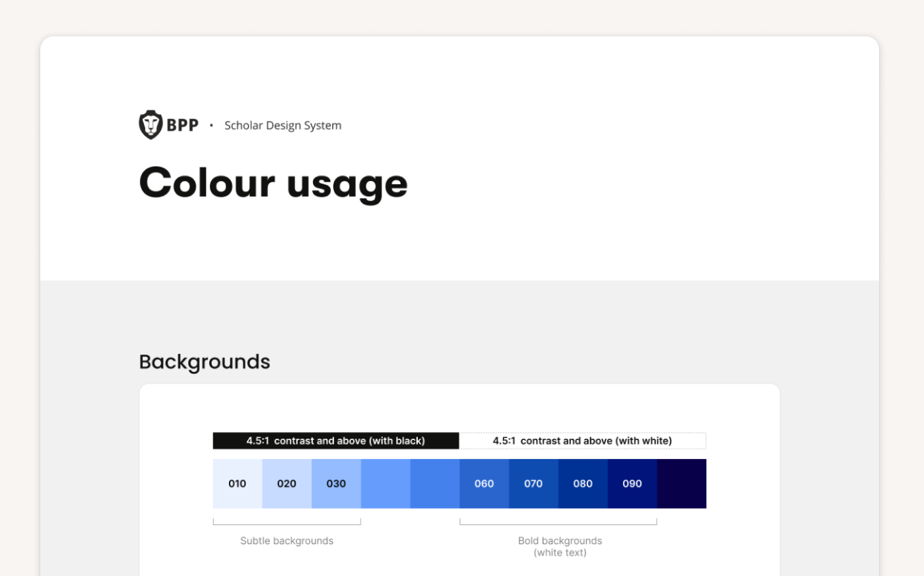This screenshot has width=924, height=576.
Task: Select the 020 blue swatch
Action: [x=287, y=484]
